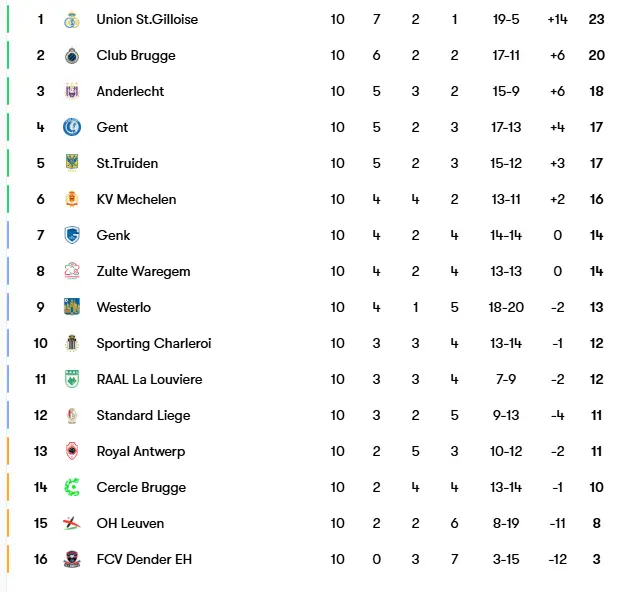
Task: Select the Cercle Brugge green logo
Action: pos(71,488)
